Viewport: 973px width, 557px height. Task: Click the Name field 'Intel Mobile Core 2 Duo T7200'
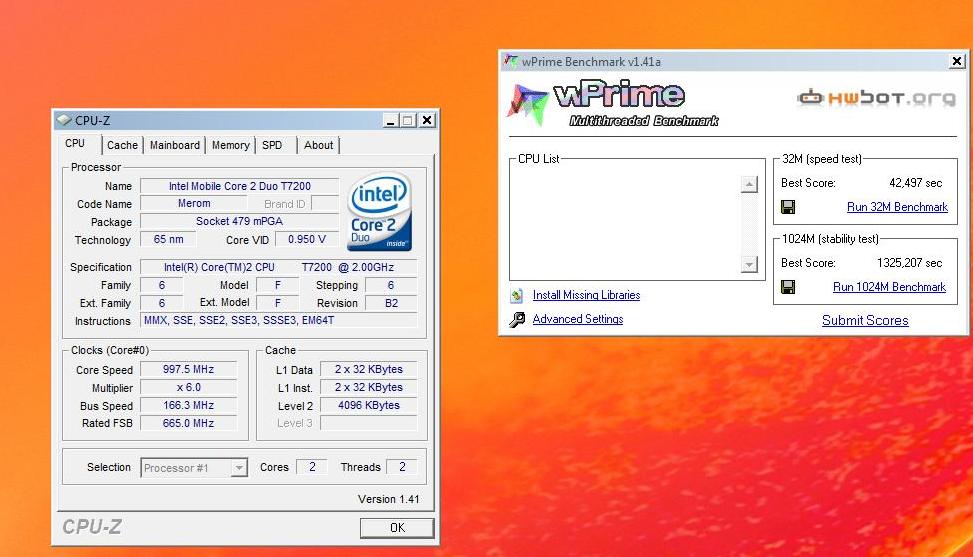coord(240,186)
